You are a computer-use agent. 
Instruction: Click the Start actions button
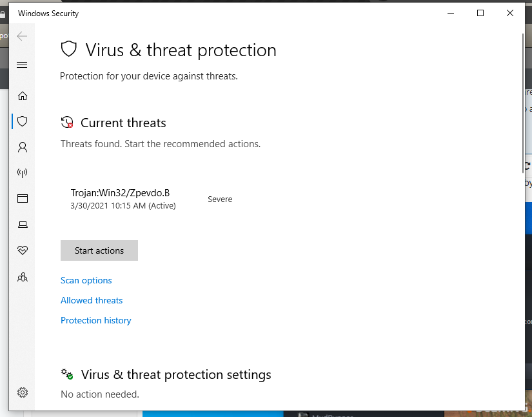click(x=99, y=250)
